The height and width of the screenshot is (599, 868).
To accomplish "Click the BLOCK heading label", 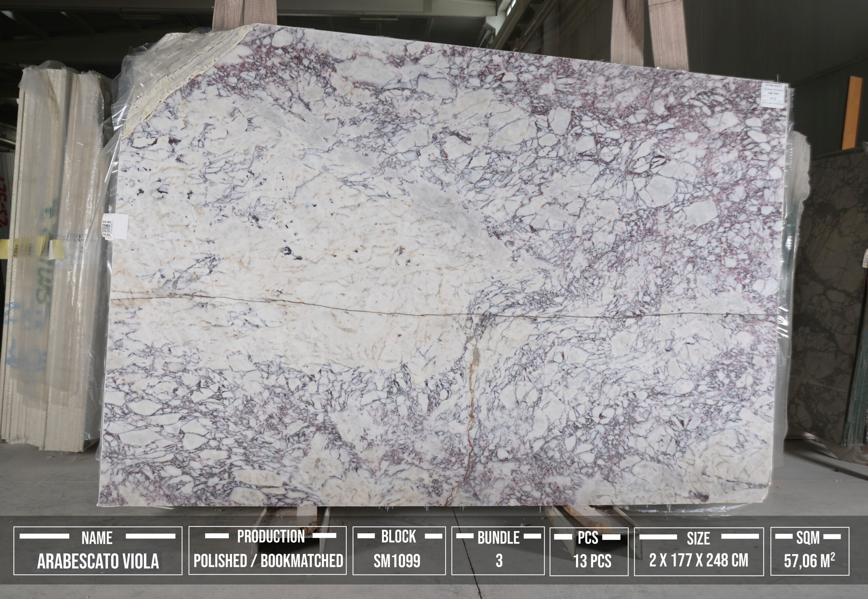I will pyautogui.click(x=398, y=536).
